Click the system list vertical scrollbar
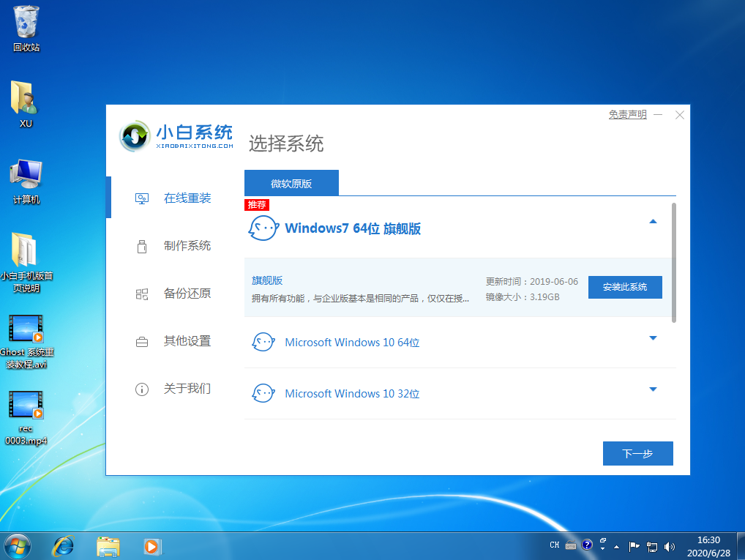 (x=673, y=262)
